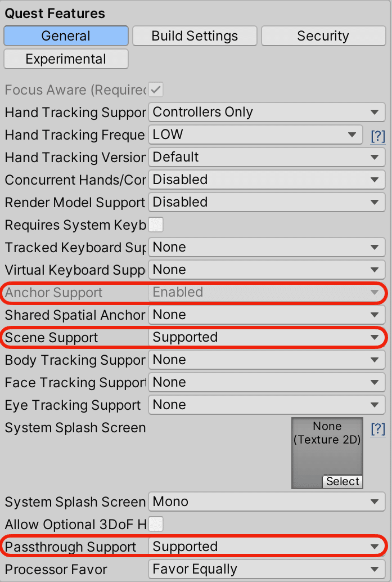
Task: Toggle the Requires System Keyboard checkbox
Action: click(x=156, y=225)
